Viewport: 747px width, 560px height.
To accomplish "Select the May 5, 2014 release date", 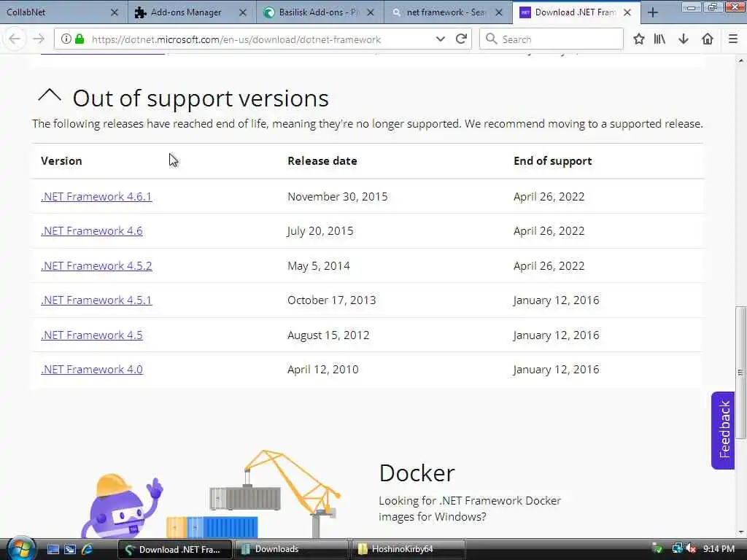I will coord(318,265).
